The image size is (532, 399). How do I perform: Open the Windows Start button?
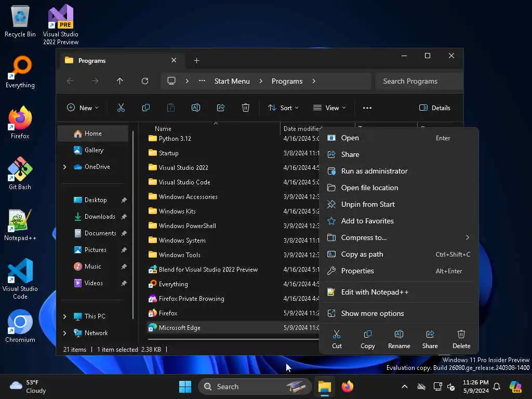pyautogui.click(x=185, y=387)
